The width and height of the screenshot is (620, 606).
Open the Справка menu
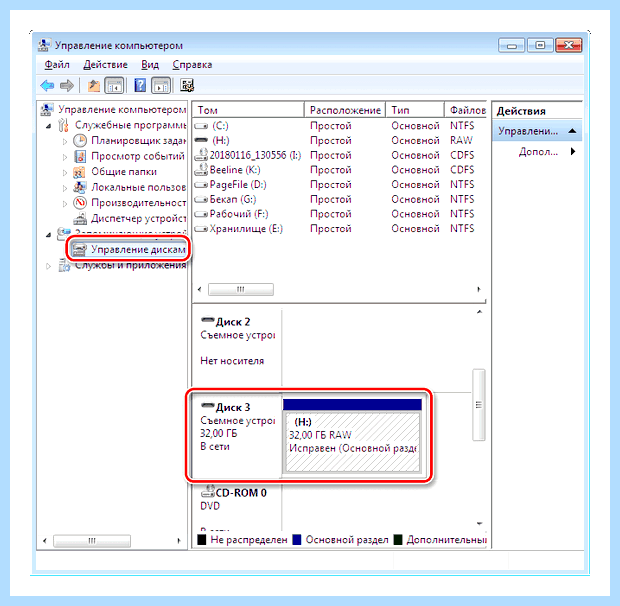[192, 64]
